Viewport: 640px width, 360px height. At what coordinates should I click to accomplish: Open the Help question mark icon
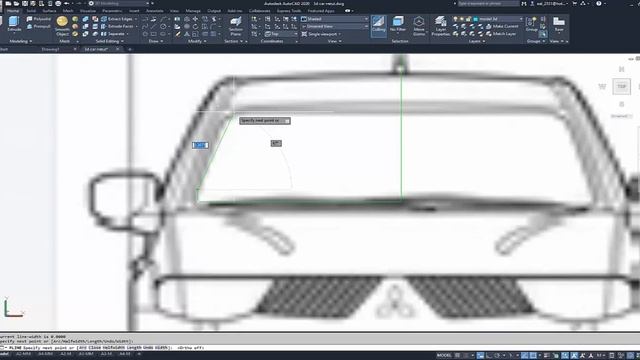point(598,3)
